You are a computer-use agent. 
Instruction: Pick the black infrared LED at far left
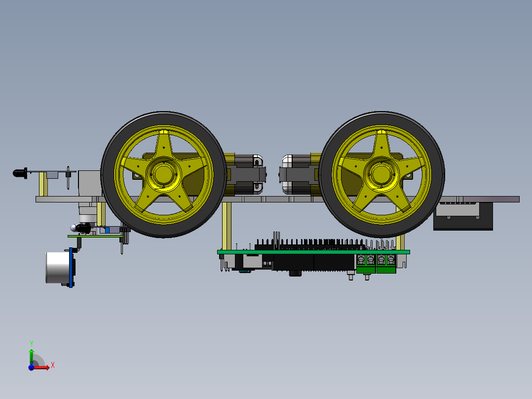pyautogui.click(x=20, y=173)
